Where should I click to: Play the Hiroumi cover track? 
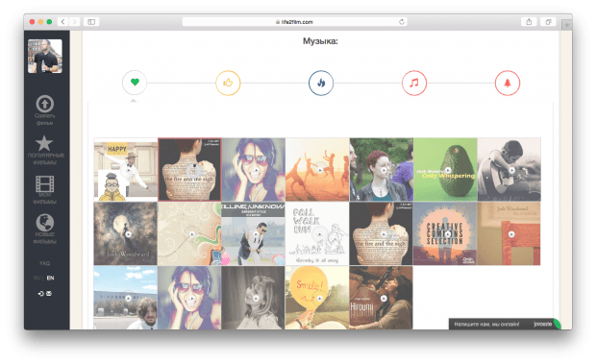click(x=384, y=298)
